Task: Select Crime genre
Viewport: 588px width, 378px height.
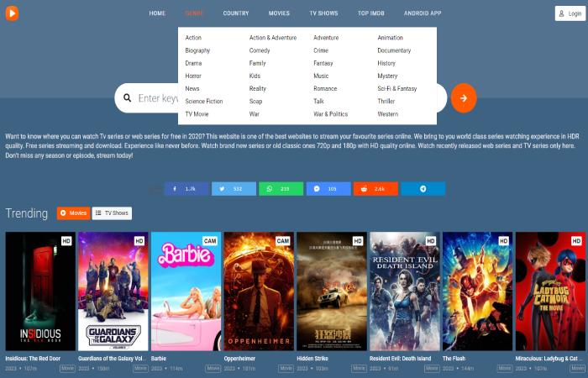Action: point(321,50)
